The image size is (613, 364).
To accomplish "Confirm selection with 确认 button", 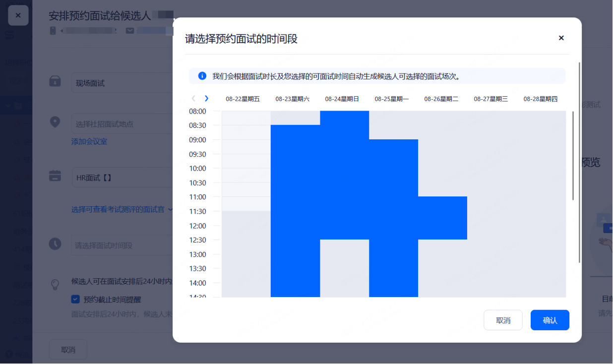I will (550, 320).
